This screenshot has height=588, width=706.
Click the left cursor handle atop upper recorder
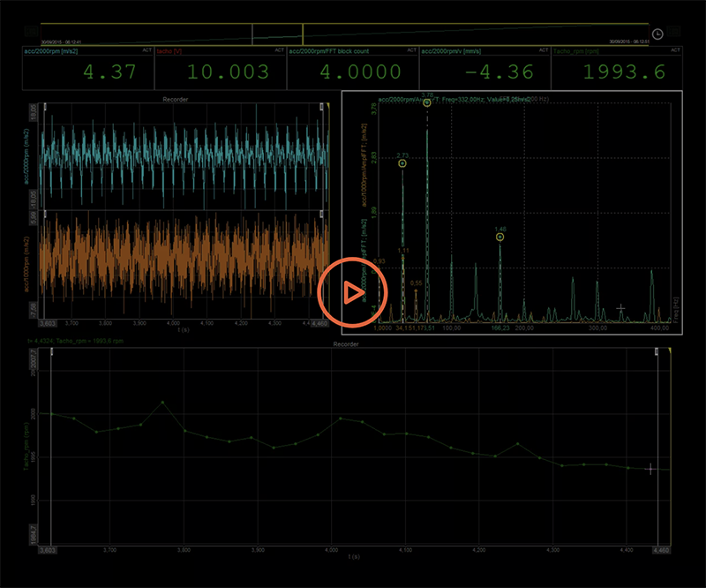[45, 106]
